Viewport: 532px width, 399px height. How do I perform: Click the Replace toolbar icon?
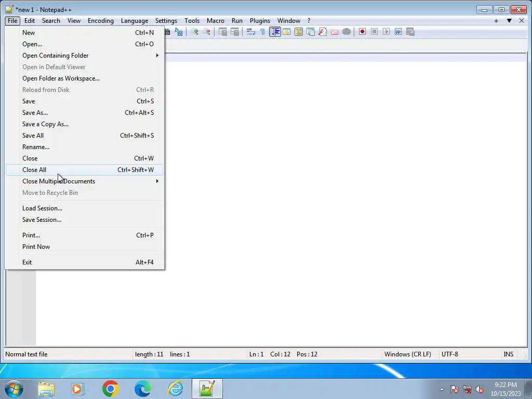pos(179,32)
